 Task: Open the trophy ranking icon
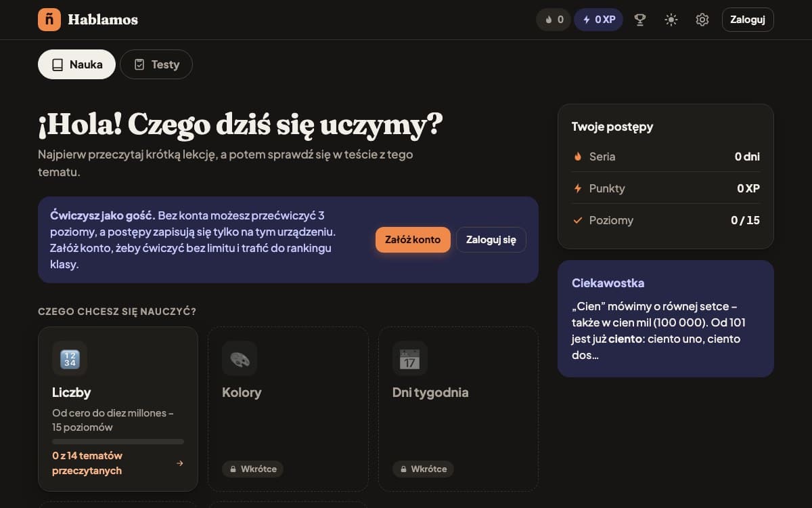[639, 20]
